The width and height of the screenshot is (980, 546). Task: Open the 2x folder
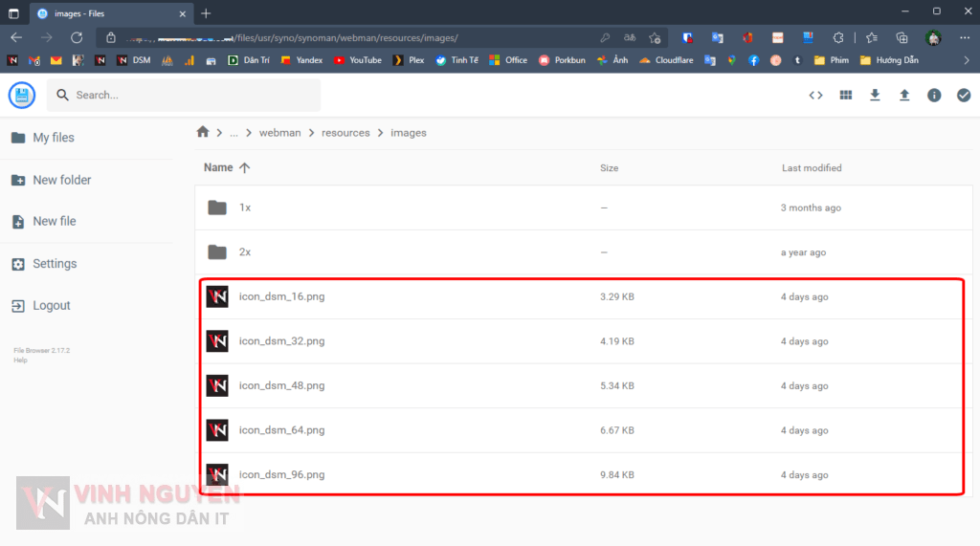tap(245, 252)
